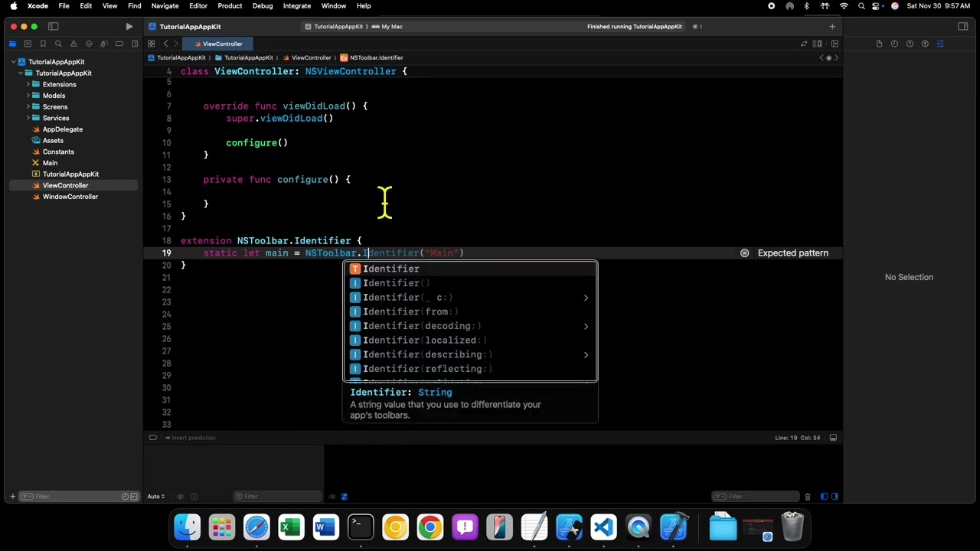Open Terminal from the Dock

[x=361, y=527]
